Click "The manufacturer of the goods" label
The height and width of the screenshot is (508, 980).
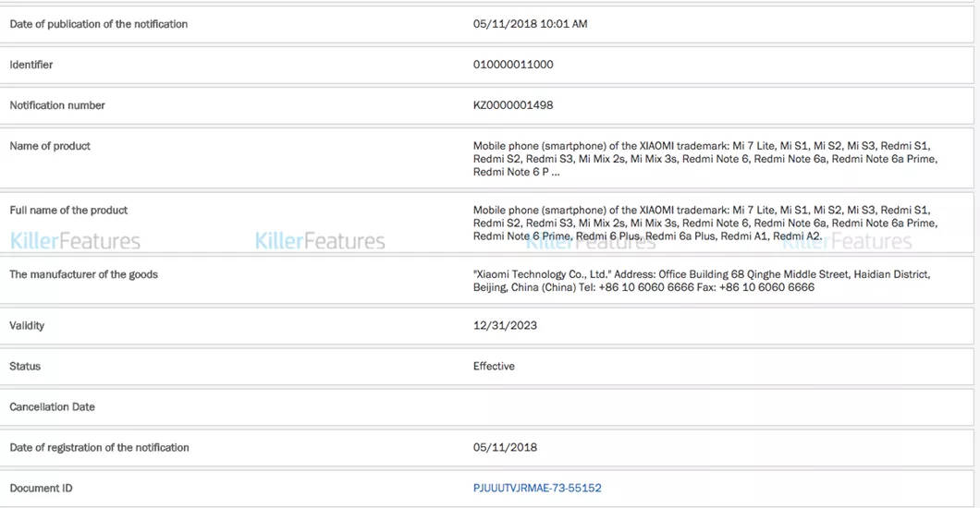(83, 274)
